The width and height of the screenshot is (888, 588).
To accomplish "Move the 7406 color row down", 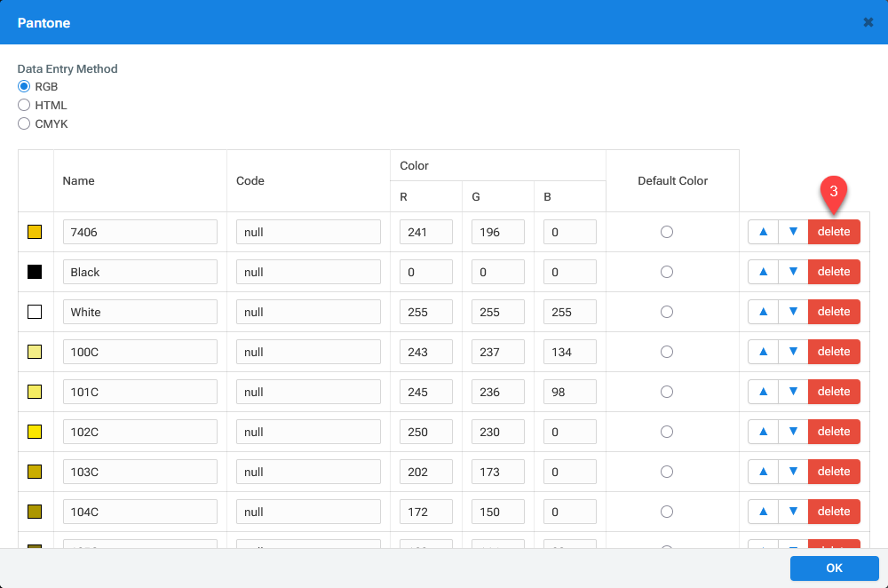I will point(793,232).
